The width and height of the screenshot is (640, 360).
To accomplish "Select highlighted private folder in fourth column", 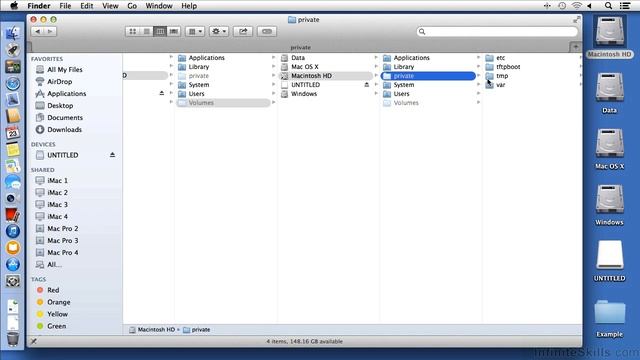I will tap(428, 76).
